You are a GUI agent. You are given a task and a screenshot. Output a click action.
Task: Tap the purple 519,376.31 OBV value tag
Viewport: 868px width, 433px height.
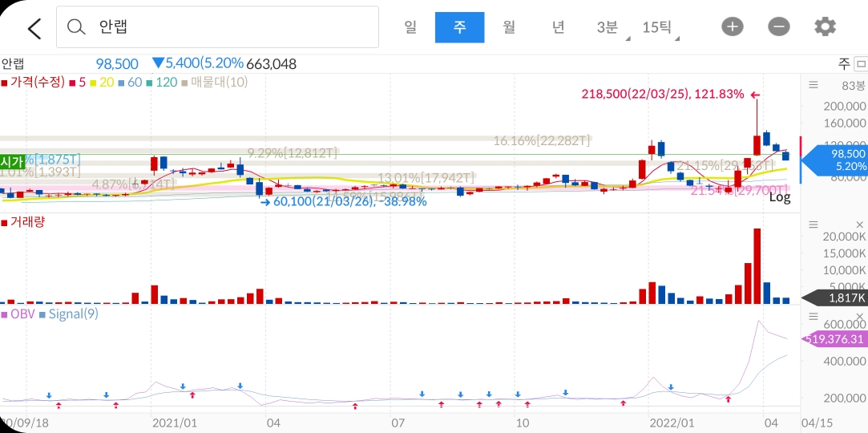tap(835, 339)
